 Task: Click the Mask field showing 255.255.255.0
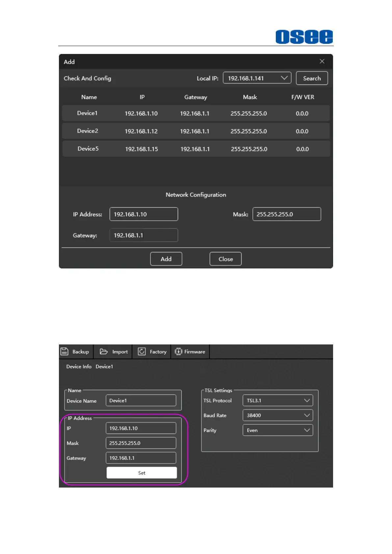286,214
